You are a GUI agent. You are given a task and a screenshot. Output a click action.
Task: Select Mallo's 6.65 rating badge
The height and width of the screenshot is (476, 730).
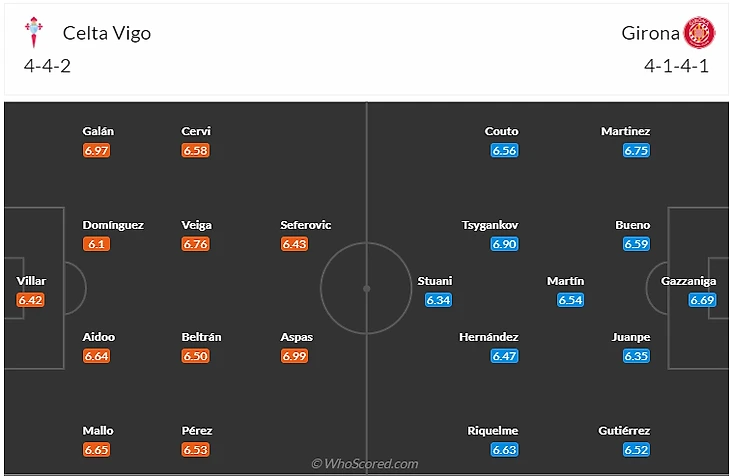point(97,450)
